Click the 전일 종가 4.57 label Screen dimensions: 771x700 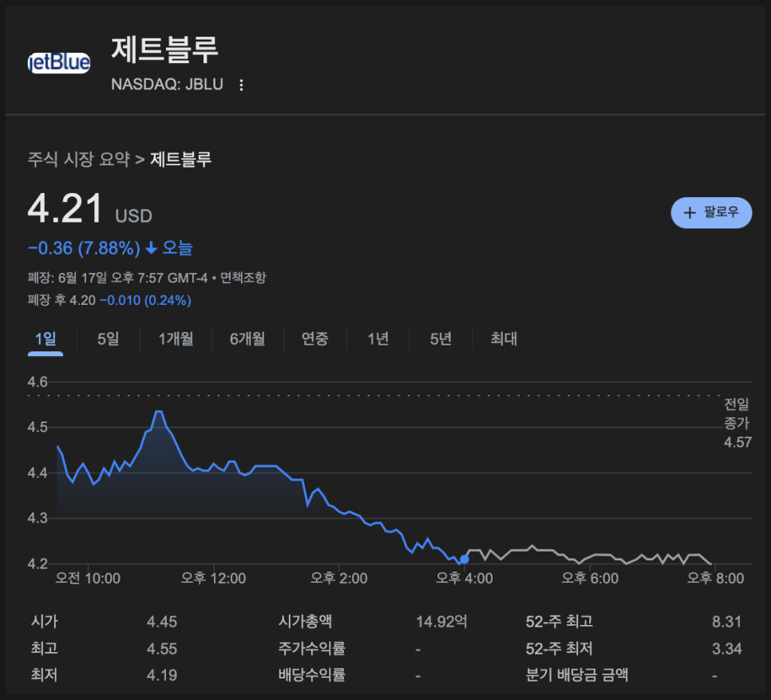[737, 423]
